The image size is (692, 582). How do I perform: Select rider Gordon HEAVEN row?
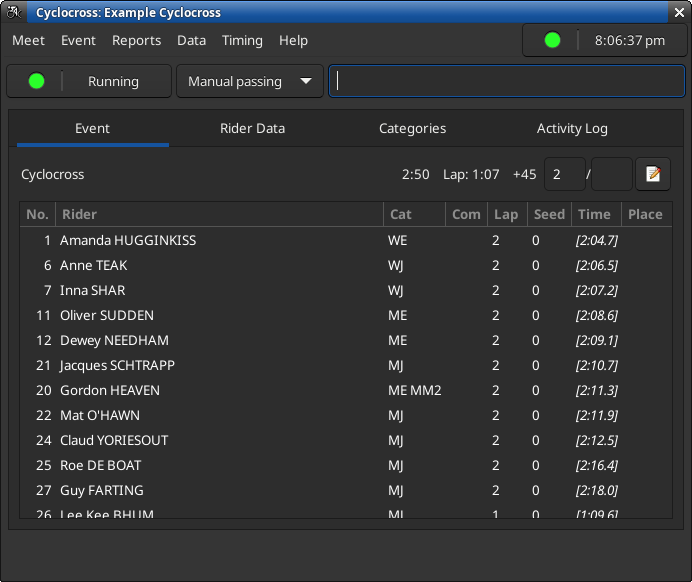346,391
